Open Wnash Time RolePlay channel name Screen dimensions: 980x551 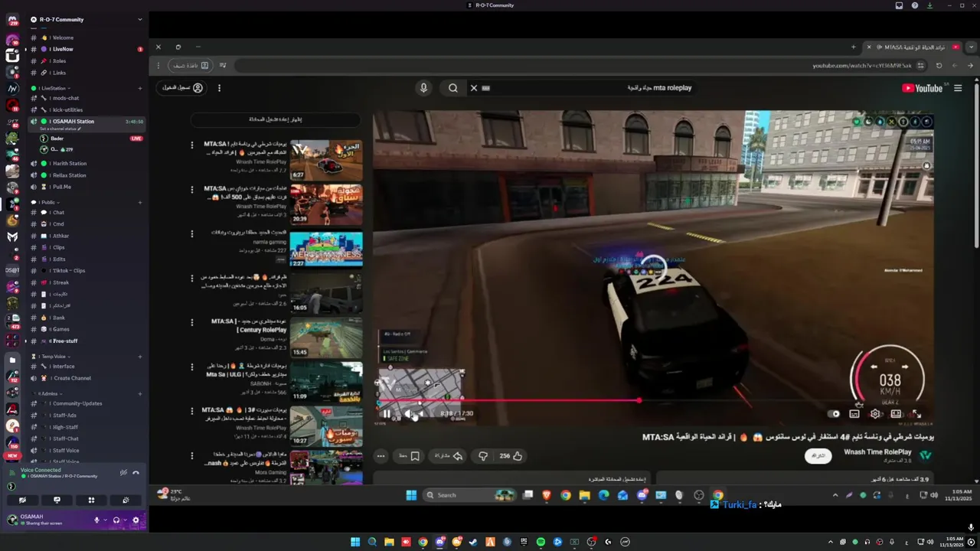tap(877, 452)
